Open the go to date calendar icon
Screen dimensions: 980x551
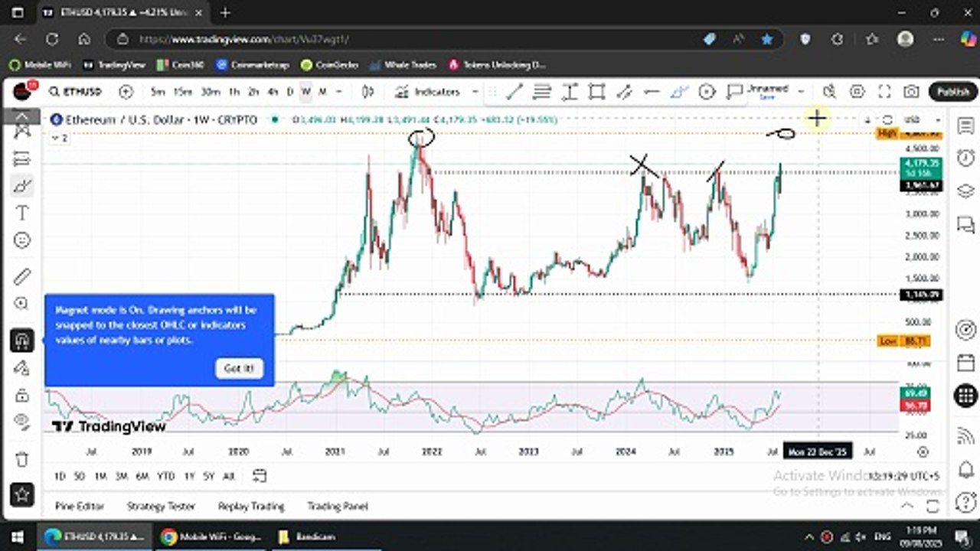coord(260,476)
